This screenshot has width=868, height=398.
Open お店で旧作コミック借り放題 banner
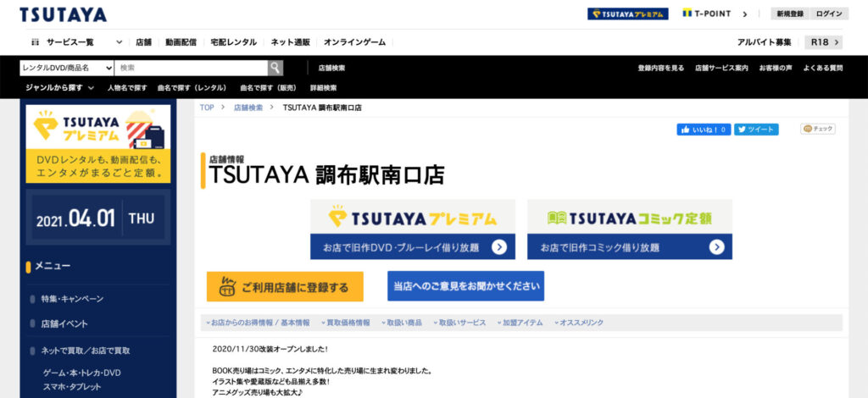(630, 229)
